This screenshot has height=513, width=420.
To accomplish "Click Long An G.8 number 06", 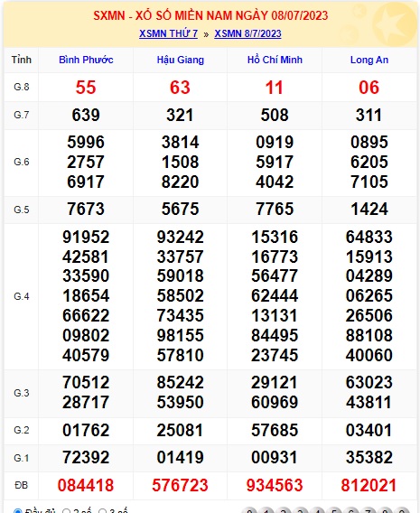I will pyautogui.click(x=369, y=88).
